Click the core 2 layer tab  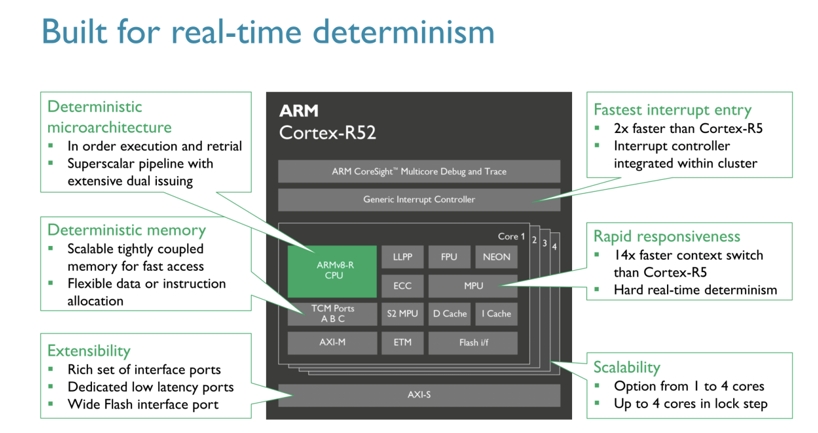coord(534,240)
